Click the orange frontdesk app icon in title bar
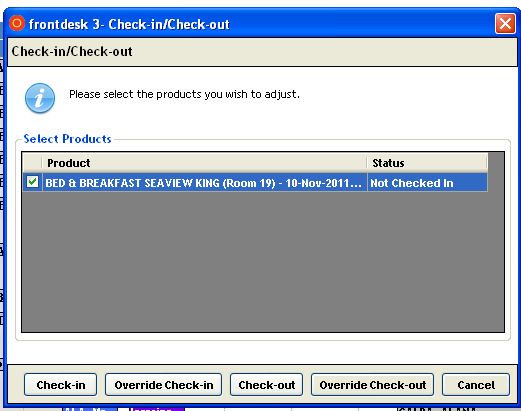 [17, 24]
